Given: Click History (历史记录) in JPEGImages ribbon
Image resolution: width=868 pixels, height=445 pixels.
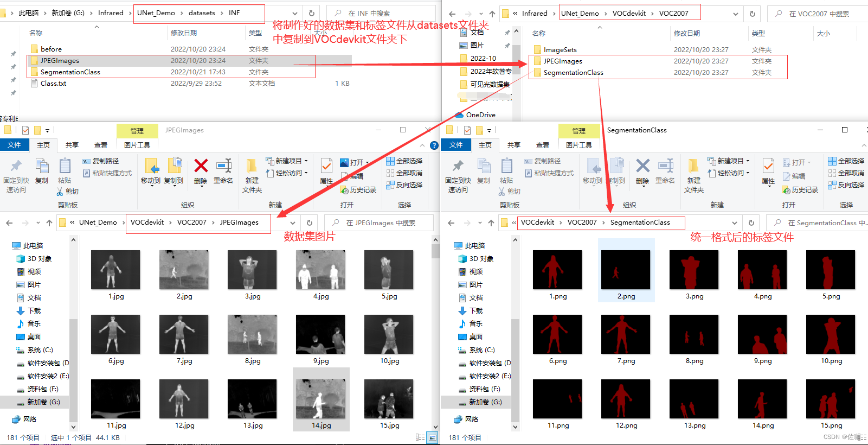Looking at the screenshot, I should pos(358,190).
